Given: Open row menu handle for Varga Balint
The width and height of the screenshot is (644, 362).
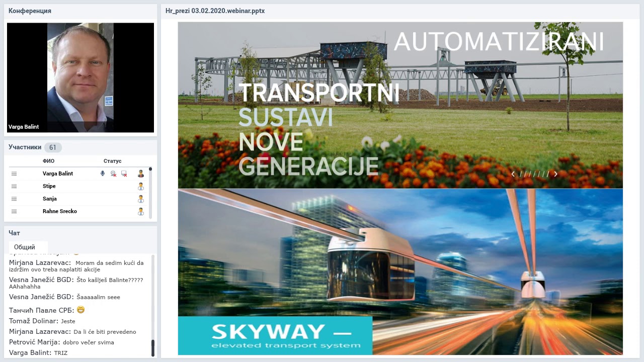Looking at the screenshot, I should [14, 173].
